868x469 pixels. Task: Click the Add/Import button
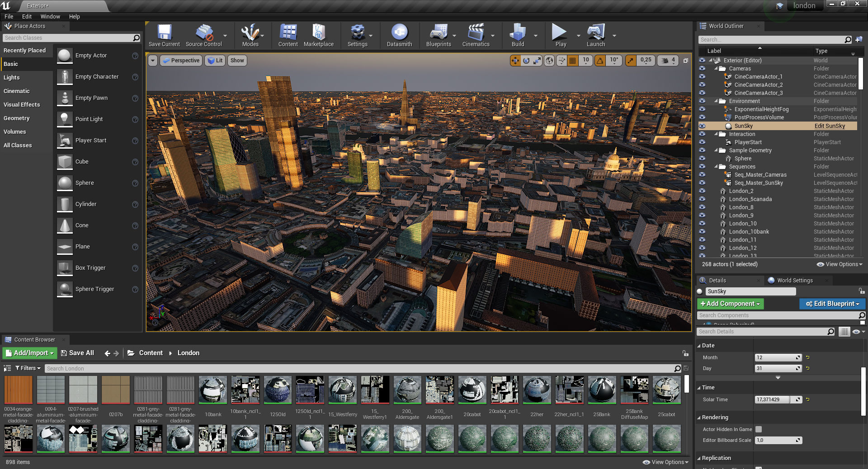[x=29, y=353]
